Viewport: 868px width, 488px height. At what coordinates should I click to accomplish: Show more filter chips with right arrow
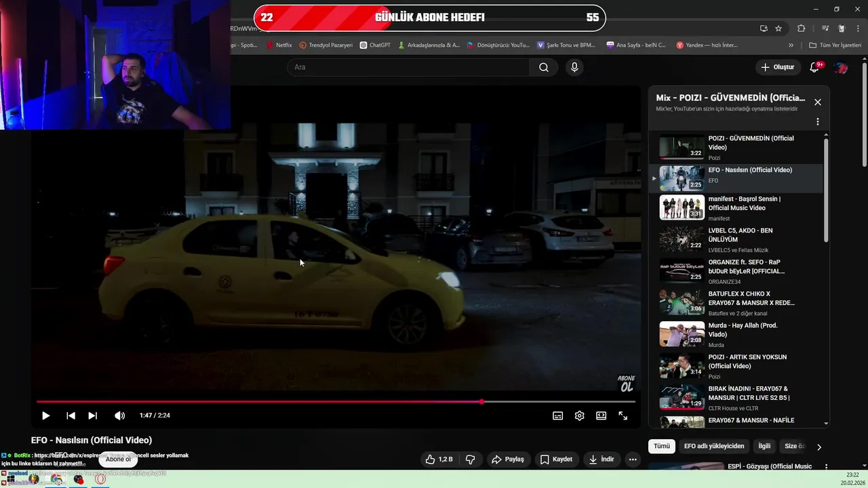click(818, 447)
